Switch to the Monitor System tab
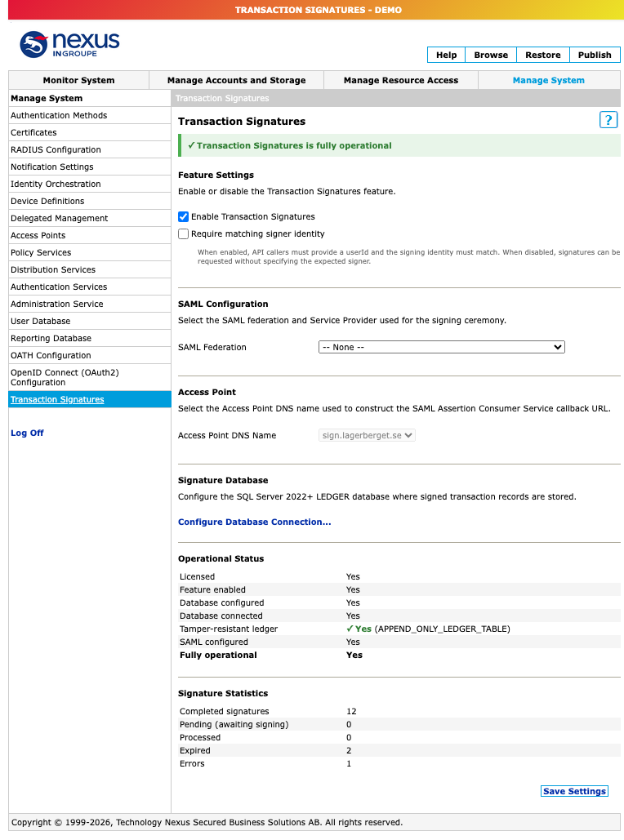The width and height of the screenshot is (624, 840). tap(78, 80)
